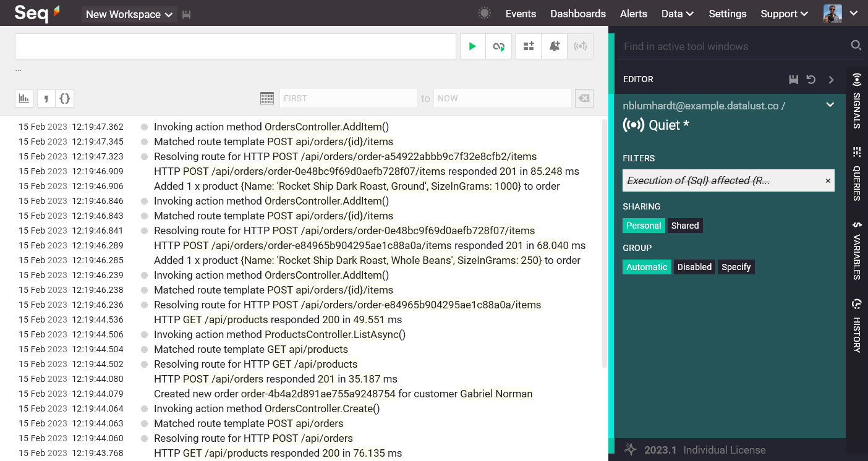Click timestamp 12:19:47.362
868x461 pixels.
pos(98,127)
